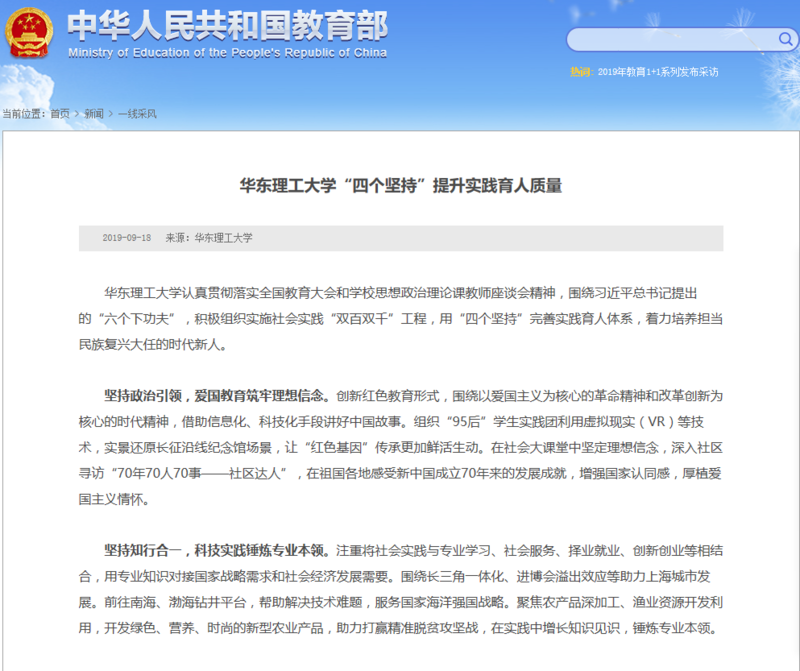Click bold heading 坚持知行合一，科技实践锤炼专业本领
The width and height of the screenshot is (800, 671).
pos(214,551)
